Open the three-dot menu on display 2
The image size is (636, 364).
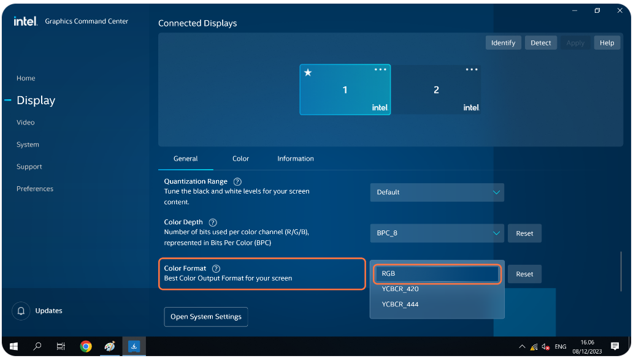pos(471,70)
